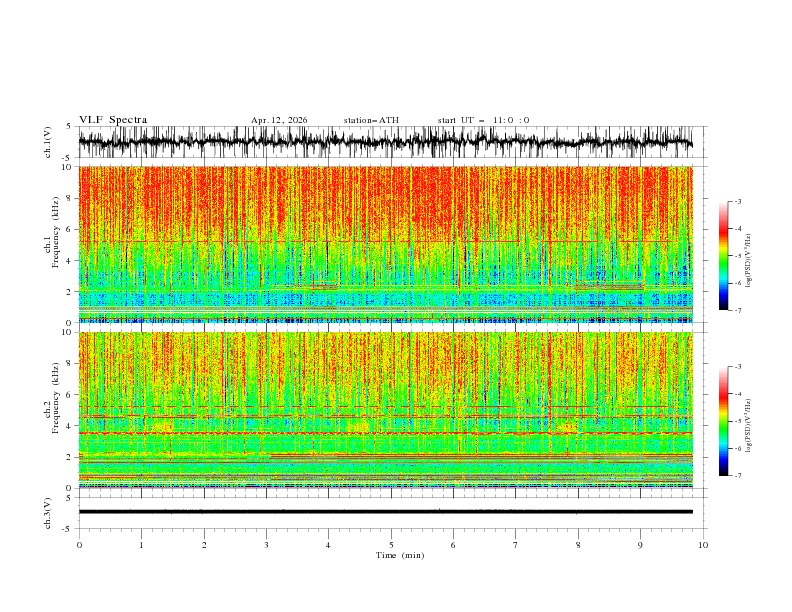Select the date "Apr. 12, 2026"
The image size is (792, 612).
(x=279, y=120)
